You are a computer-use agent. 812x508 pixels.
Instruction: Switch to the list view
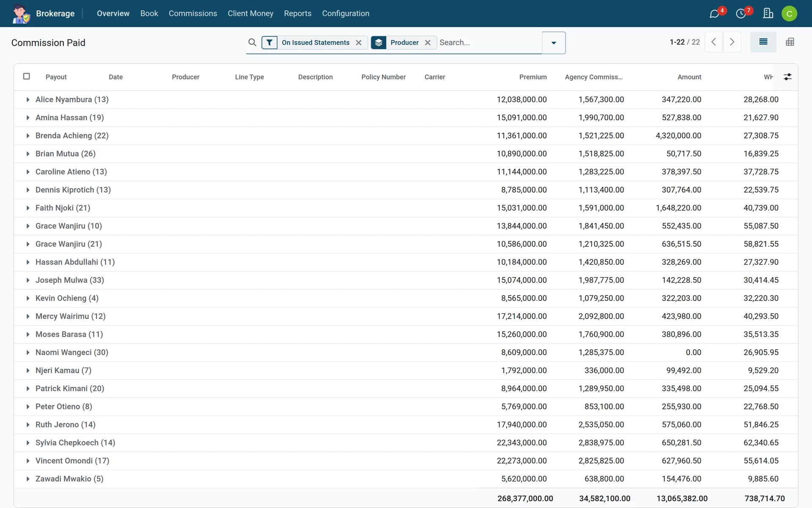coord(763,42)
